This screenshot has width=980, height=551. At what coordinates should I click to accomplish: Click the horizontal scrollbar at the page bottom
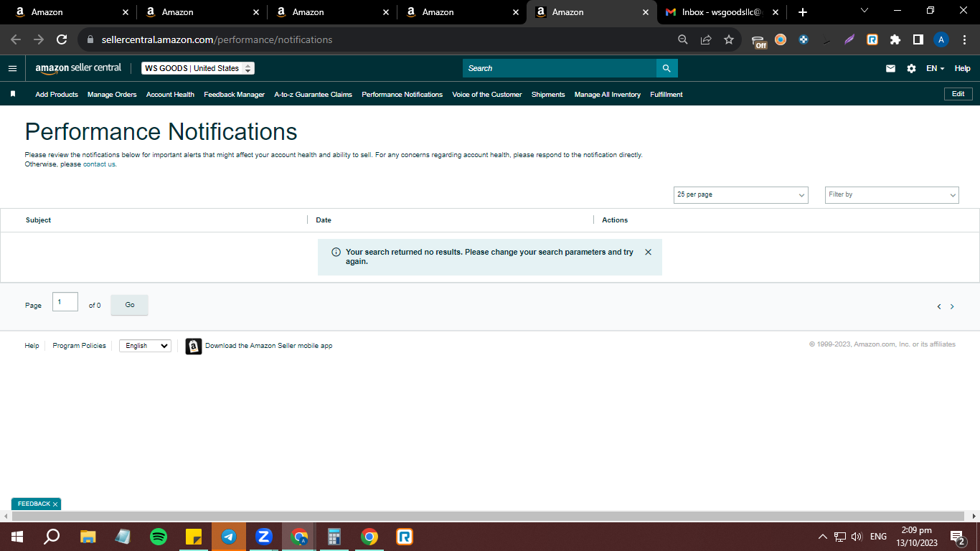489,517
